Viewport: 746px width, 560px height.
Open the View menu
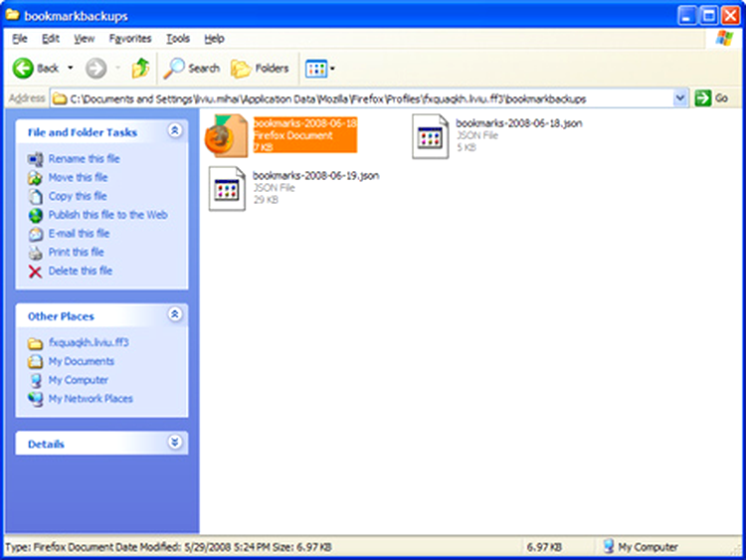(x=84, y=39)
